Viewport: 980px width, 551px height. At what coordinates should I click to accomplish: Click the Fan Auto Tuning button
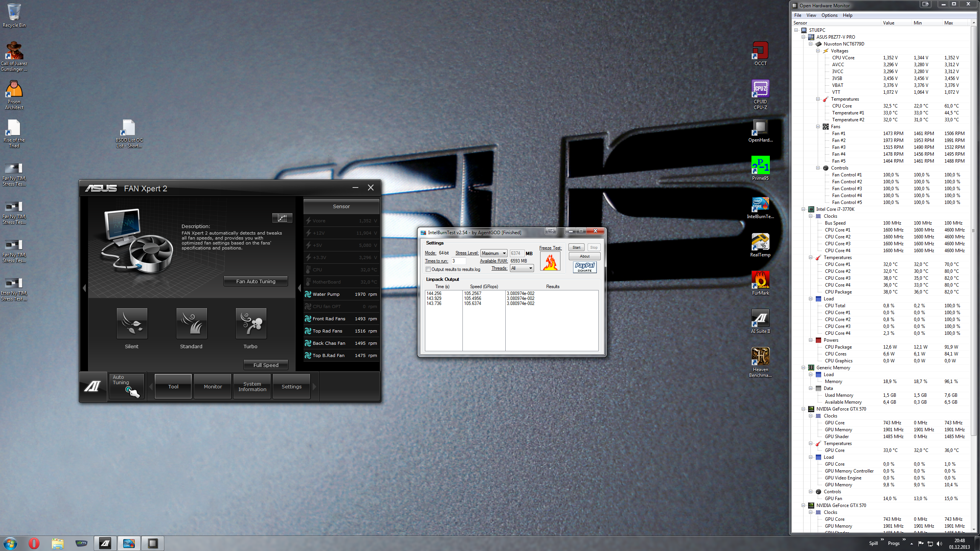point(256,281)
